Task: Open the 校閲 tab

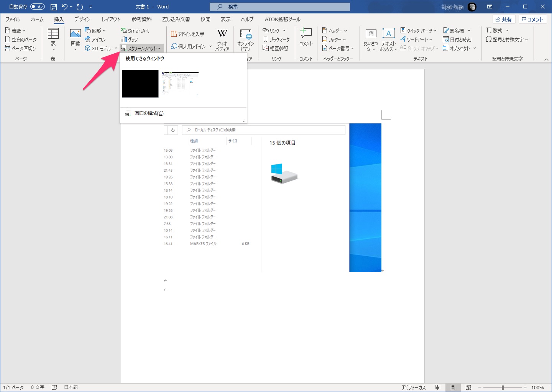Action: pos(205,19)
